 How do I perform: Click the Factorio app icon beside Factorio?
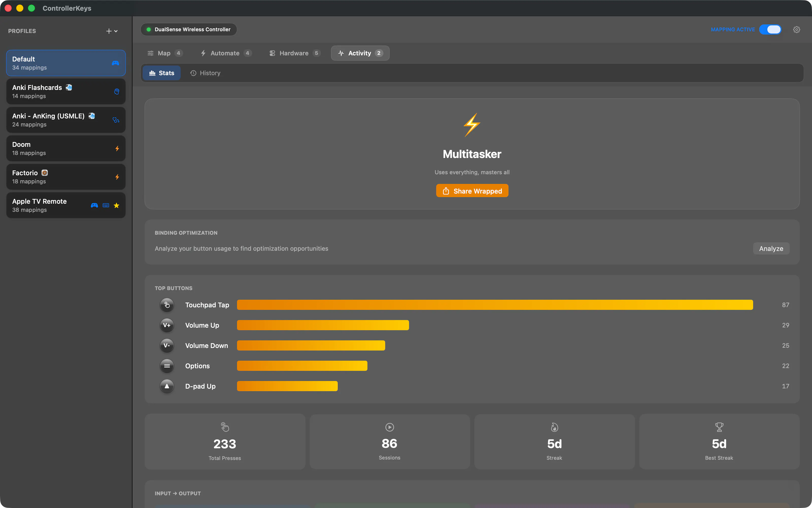coord(45,173)
